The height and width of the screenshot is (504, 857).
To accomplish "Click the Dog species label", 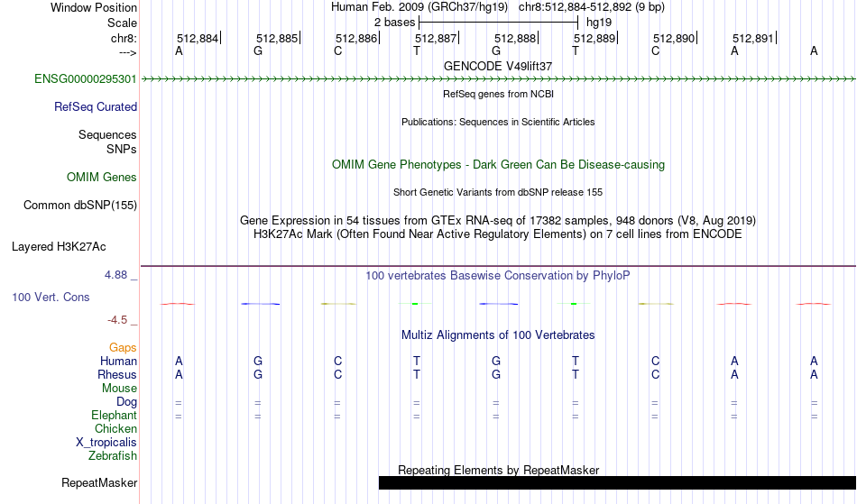I will pyautogui.click(x=127, y=402).
